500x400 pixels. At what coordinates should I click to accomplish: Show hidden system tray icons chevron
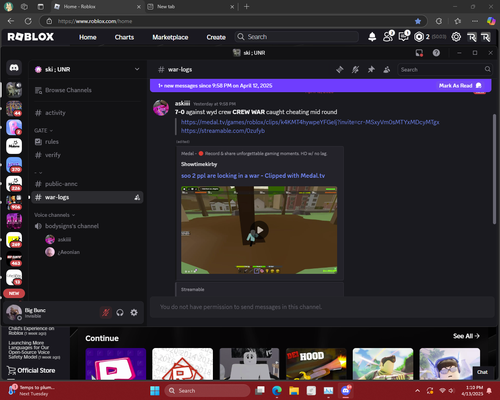pos(417,391)
